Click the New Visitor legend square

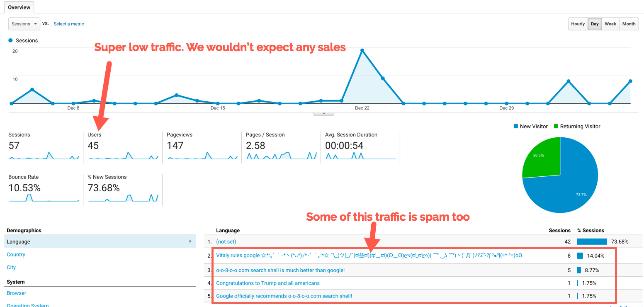pyautogui.click(x=515, y=126)
